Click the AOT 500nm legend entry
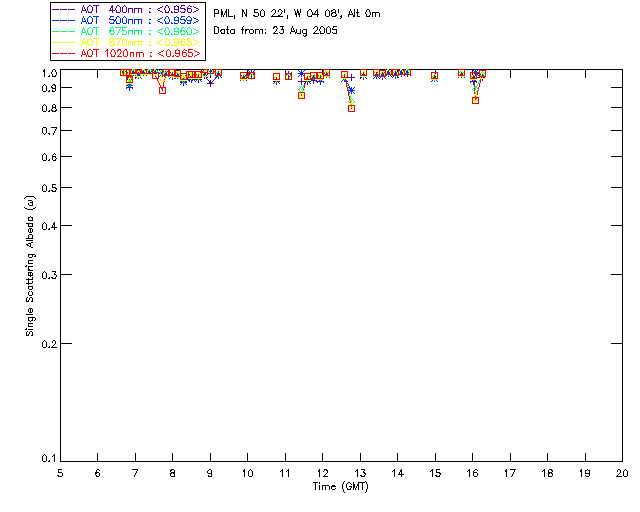 click(127, 20)
